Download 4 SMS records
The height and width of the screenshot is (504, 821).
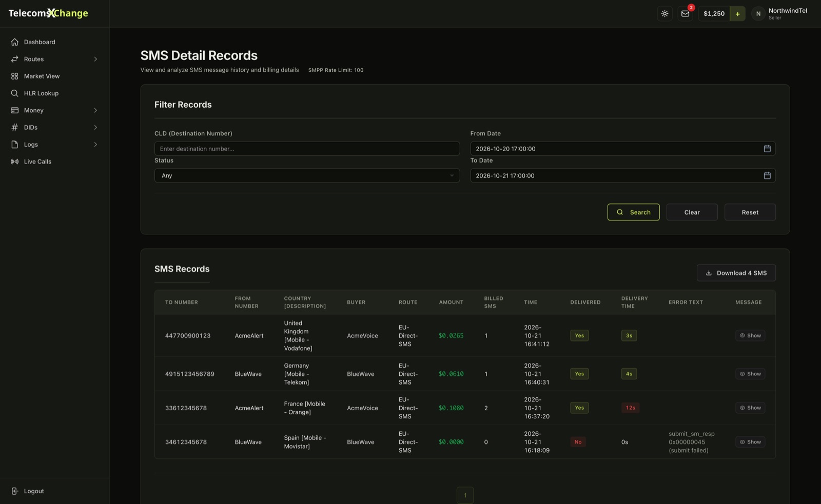click(736, 273)
